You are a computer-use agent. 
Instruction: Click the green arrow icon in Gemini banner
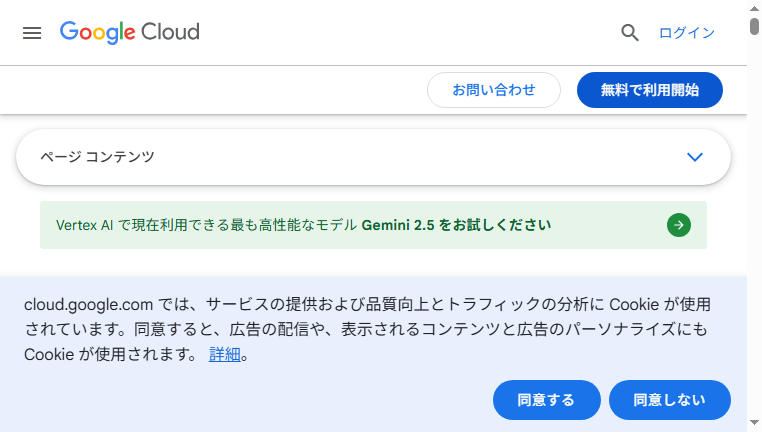tap(679, 225)
